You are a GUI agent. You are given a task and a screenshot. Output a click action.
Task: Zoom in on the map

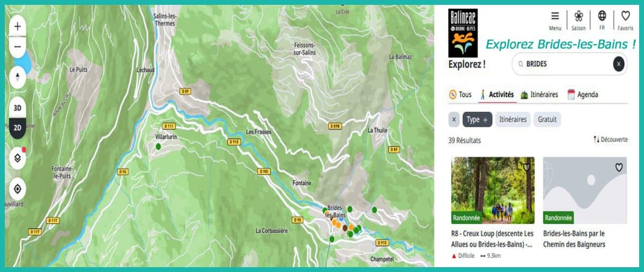pyautogui.click(x=17, y=26)
